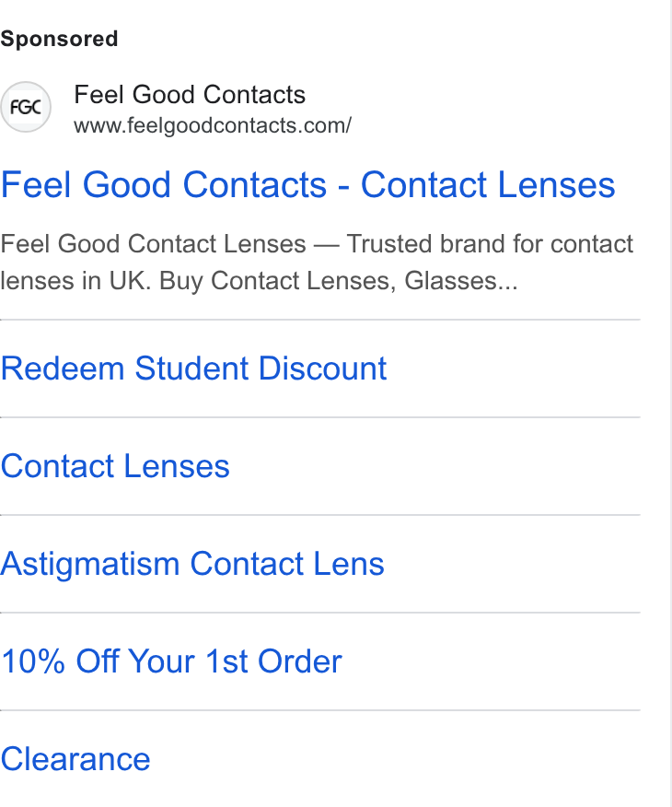Open the Astigmatism Contact Lens sitelink

(x=192, y=564)
